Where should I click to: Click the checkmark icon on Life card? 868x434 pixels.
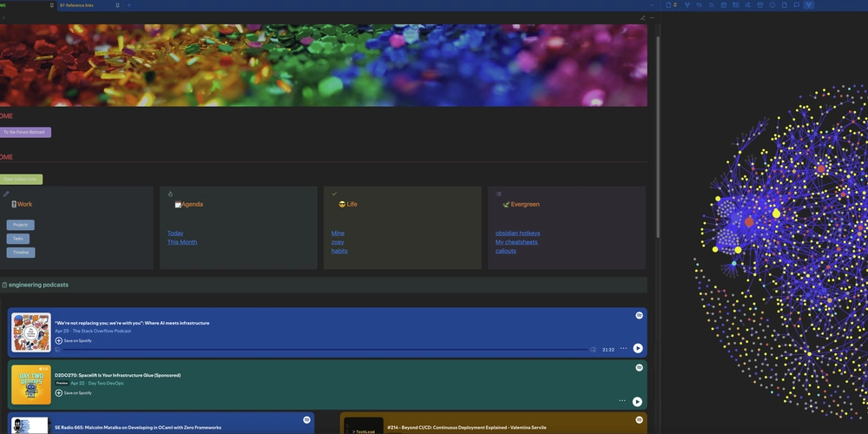point(334,194)
